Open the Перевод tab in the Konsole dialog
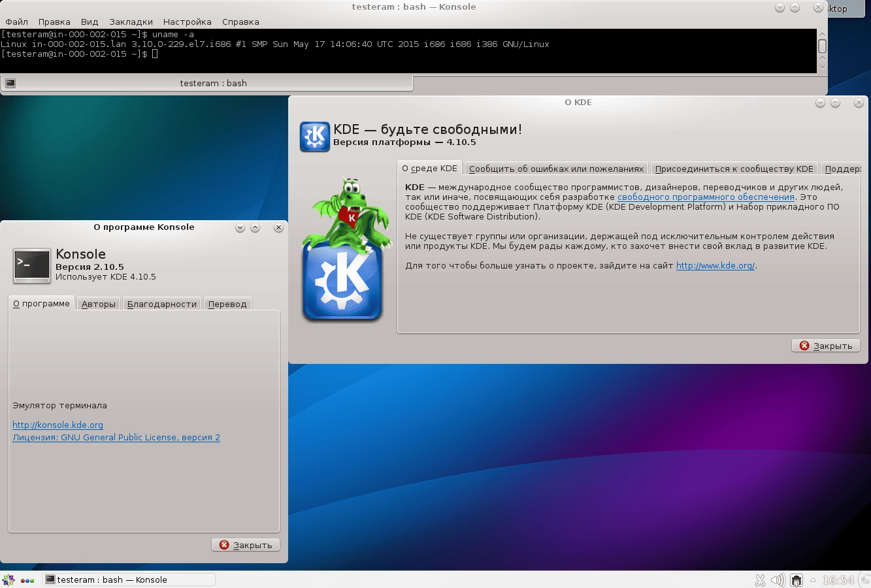The height and width of the screenshot is (588, 871). [x=227, y=304]
